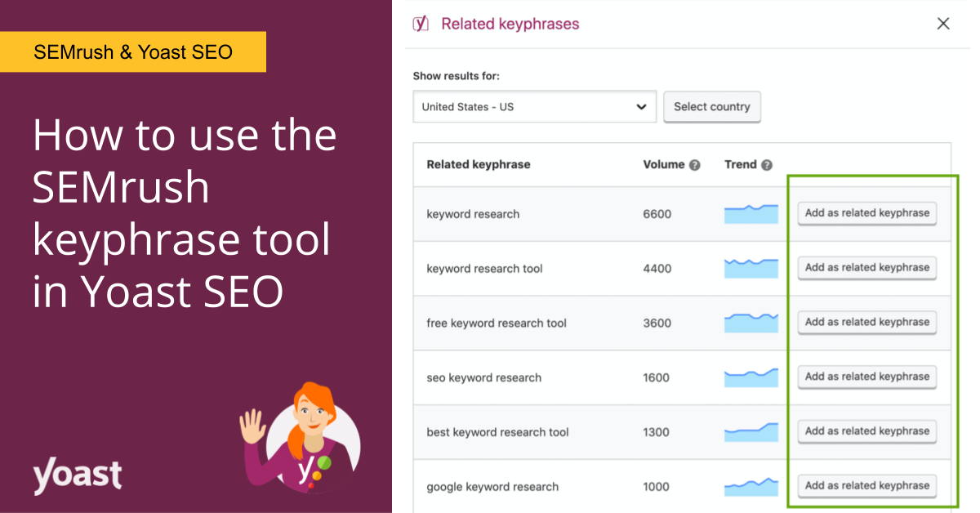This screenshot has width=980, height=513.
Task: Add 'seo keyword research' as related keyphrase
Action: [867, 377]
